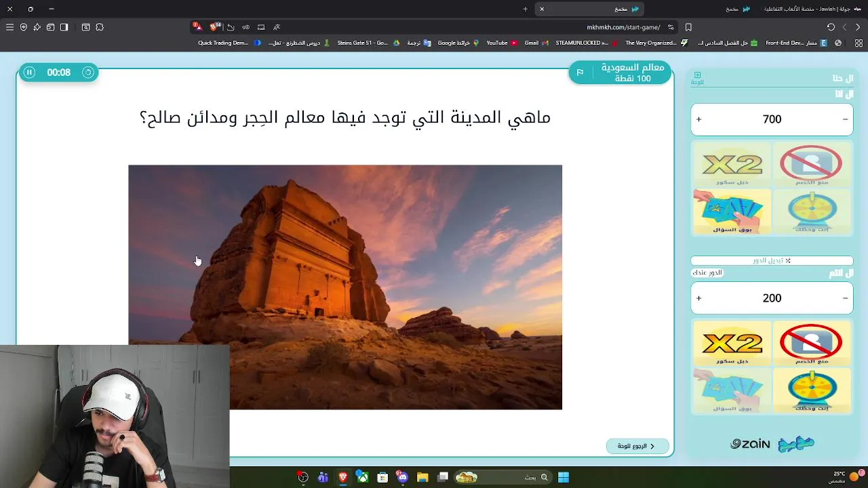Decrease the 700 team score with minus
This screenshot has height=488, width=868.
[x=845, y=119]
